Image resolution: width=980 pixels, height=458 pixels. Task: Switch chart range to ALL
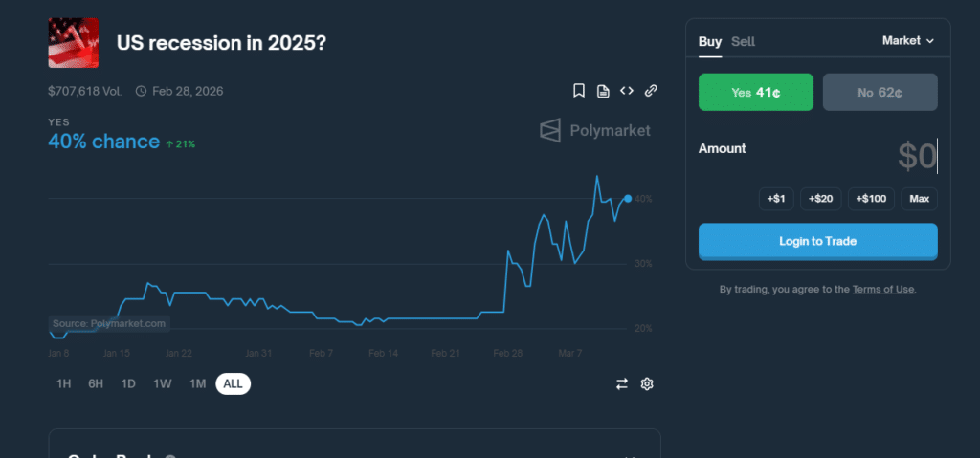pyautogui.click(x=233, y=383)
